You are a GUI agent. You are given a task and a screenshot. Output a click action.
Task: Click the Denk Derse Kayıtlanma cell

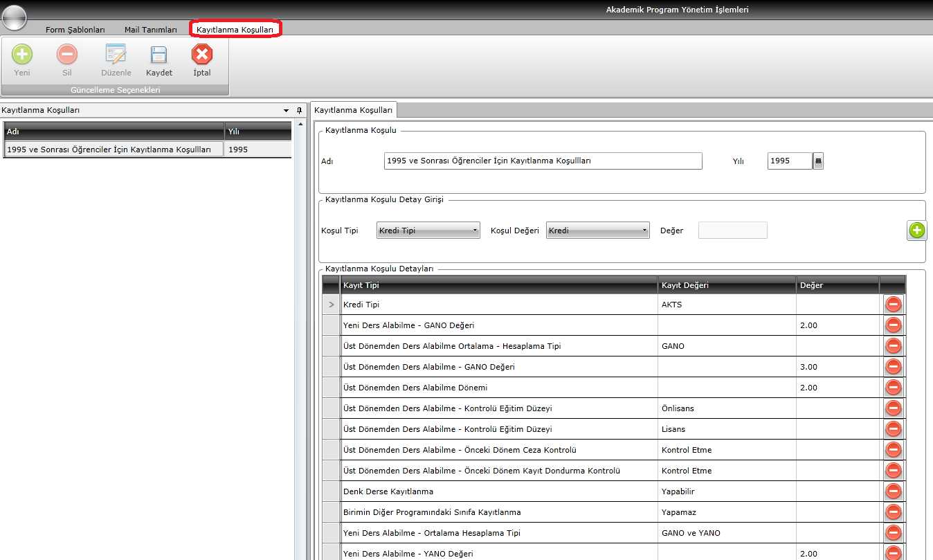pyautogui.click(x=499, y=491)
